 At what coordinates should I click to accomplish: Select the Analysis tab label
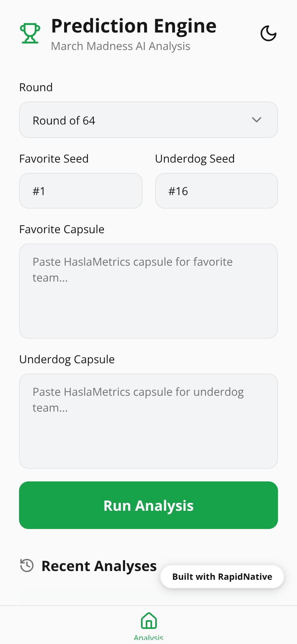[148, 638]
